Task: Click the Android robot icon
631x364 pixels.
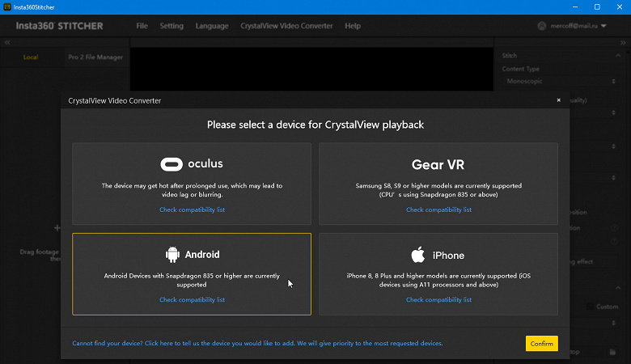Action: pos(172,255)
